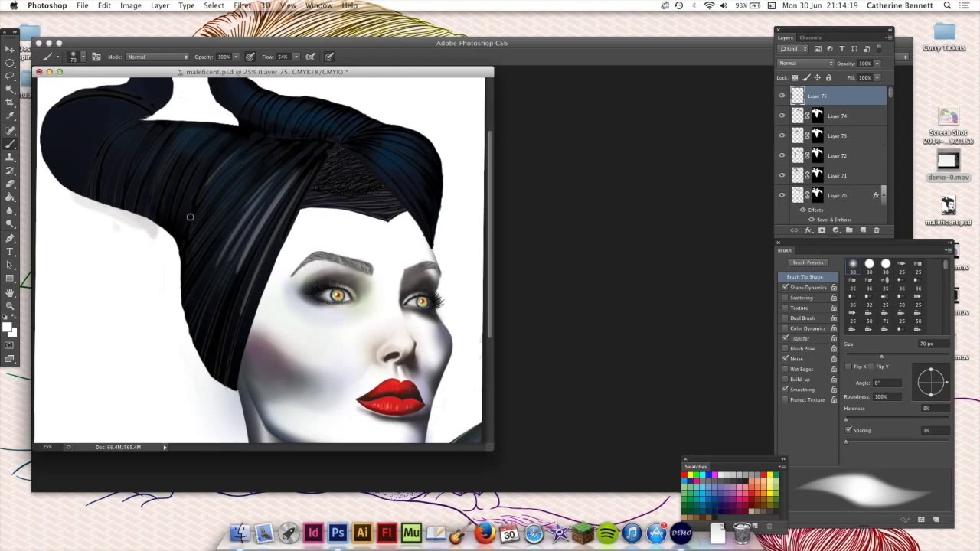Open Transfer brush settings
The width and height of the screenshot is (980, 551).
[x=800, y=338]
